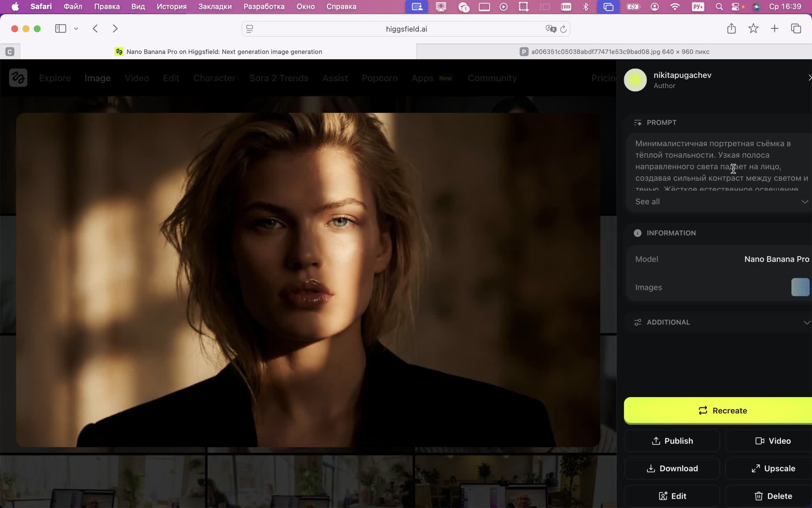This screenshot has width=812, height=508.
Task: Open Spotlight search in menu bar
Action: tap(719, 7)
